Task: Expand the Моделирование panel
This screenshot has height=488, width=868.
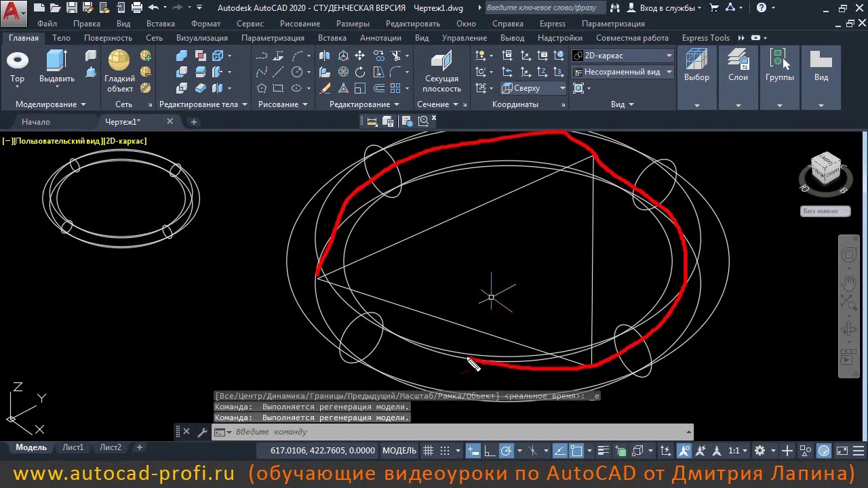Action: click(51, 104)
